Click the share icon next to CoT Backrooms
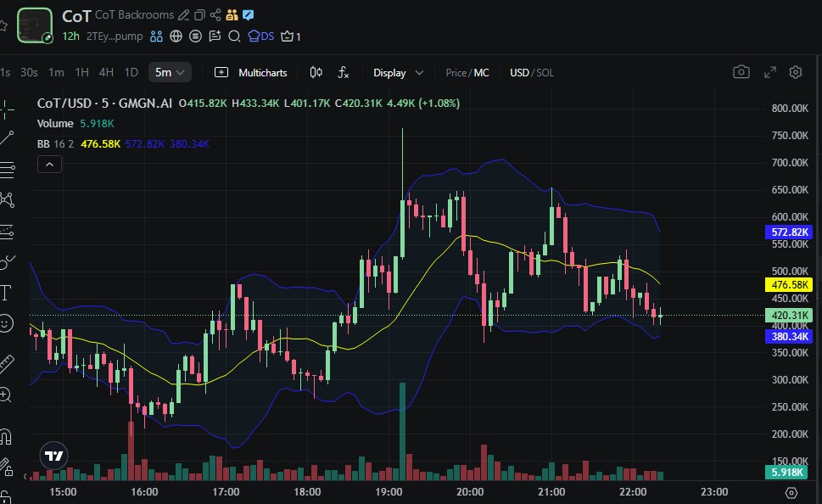 215,15
